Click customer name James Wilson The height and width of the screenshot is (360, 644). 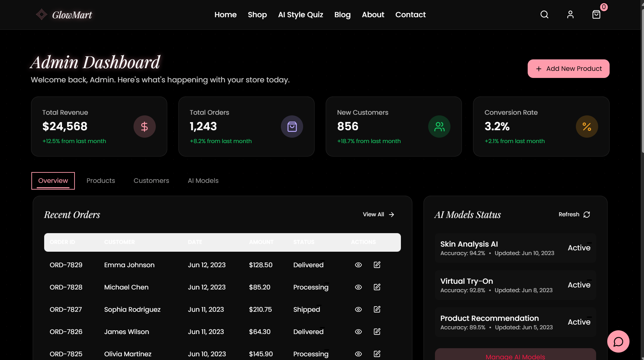(126, 332)
